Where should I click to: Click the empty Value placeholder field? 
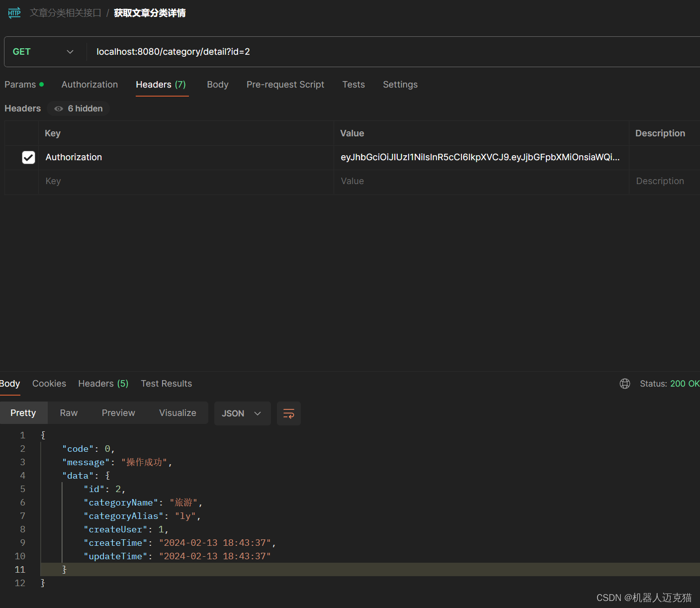click(x=481, y=182)
